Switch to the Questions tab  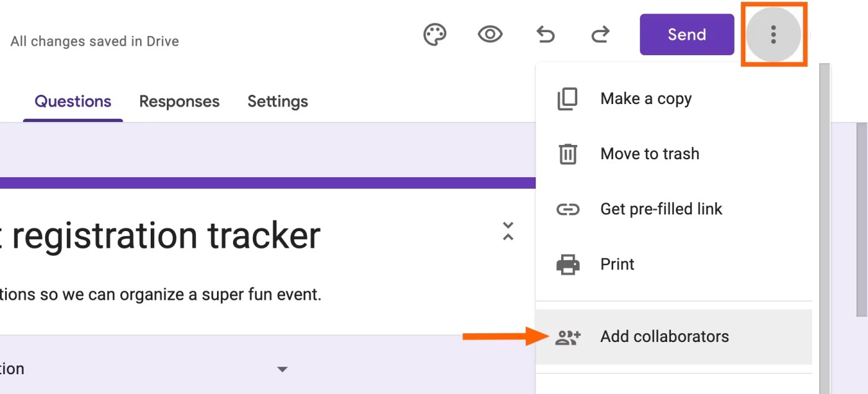click(73, 102)
